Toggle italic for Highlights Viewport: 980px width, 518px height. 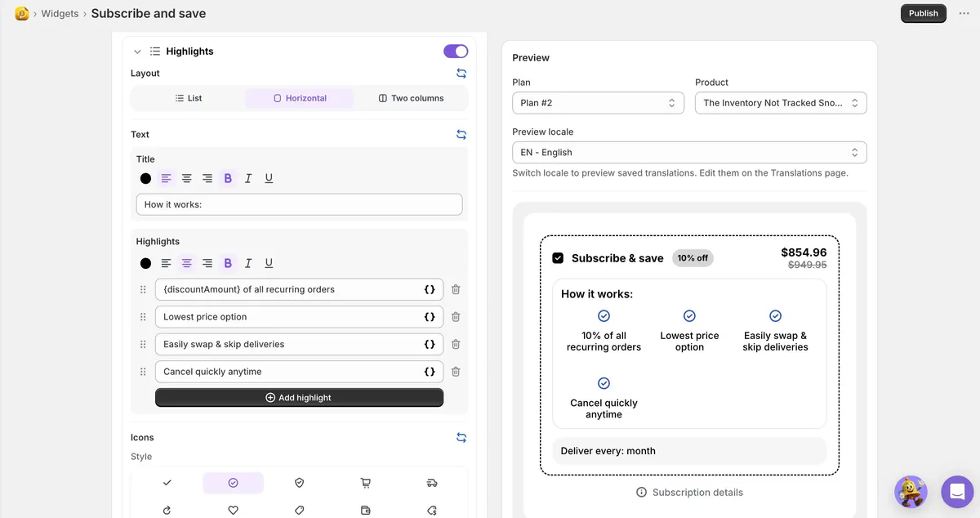(248, 263)
